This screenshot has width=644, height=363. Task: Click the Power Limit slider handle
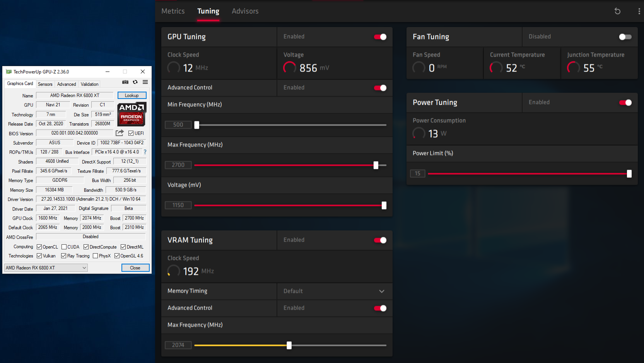pos(629,174)
